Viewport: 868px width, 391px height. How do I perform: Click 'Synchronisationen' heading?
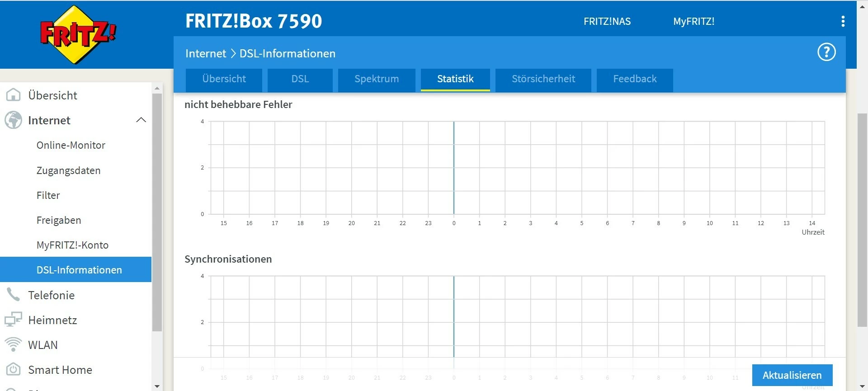(x=228, y=259)
